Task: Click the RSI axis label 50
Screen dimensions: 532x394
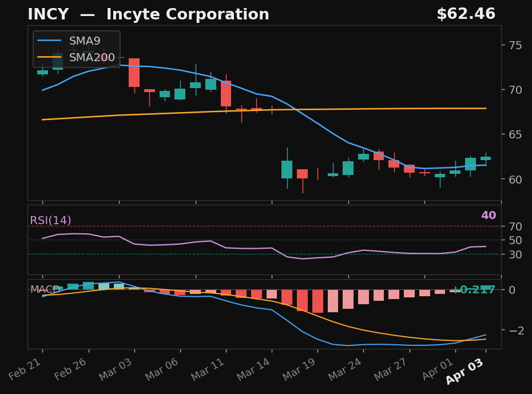Action: point(515,240)
